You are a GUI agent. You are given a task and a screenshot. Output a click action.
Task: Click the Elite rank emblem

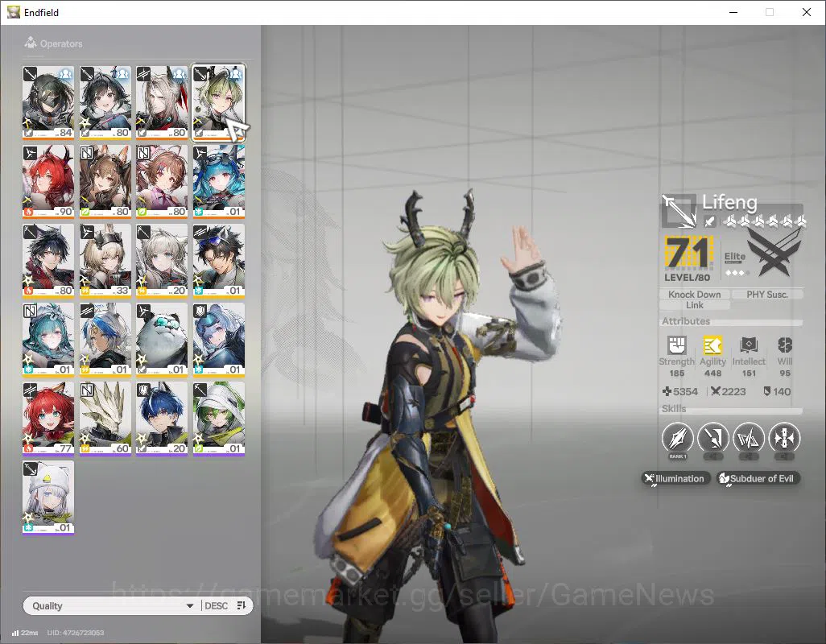[x=774, y=254]
